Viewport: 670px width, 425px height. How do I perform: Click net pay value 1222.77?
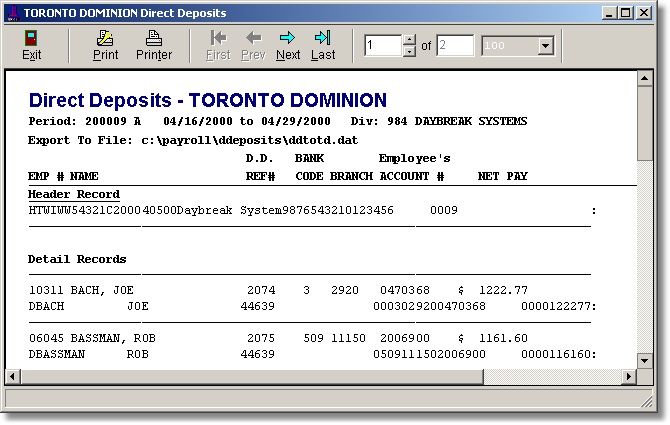503,290
